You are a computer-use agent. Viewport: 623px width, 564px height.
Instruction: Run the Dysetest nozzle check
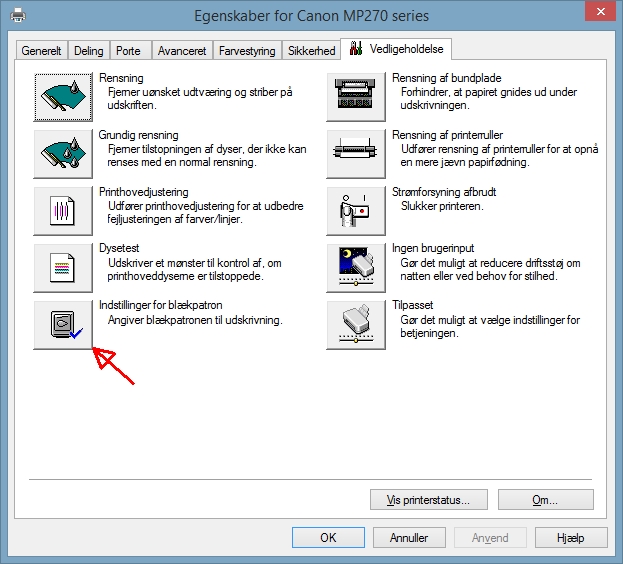[x=63, y=267]
